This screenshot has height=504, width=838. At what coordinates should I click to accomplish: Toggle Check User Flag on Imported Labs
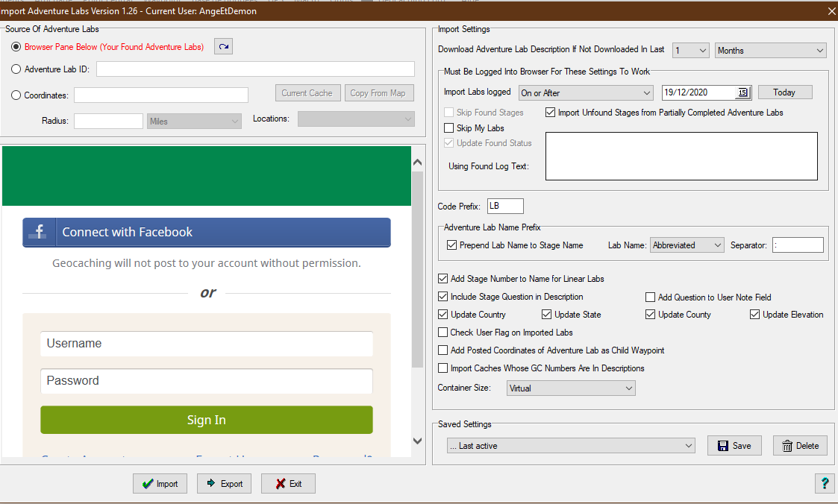tap(443, 333)
